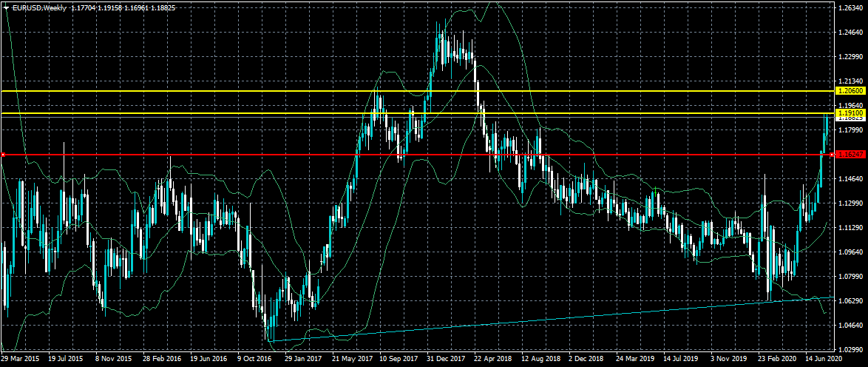Click the 24 Mar 2019 date label
This screenshot has height=367, width=868.
coord(634,360)
